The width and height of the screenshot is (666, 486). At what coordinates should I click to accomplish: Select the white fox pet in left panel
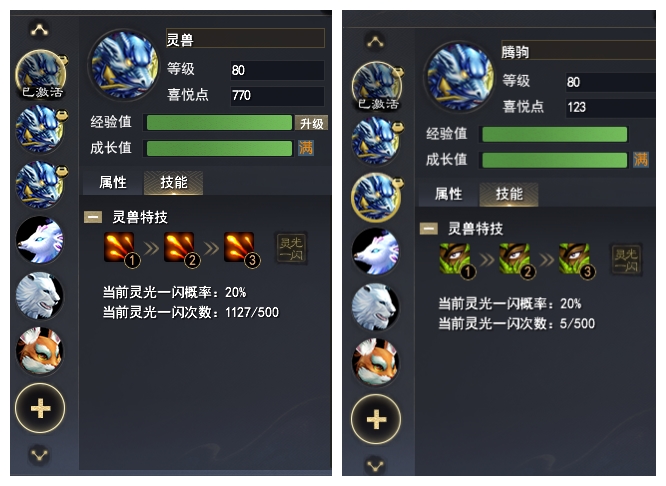click(40, 240)
